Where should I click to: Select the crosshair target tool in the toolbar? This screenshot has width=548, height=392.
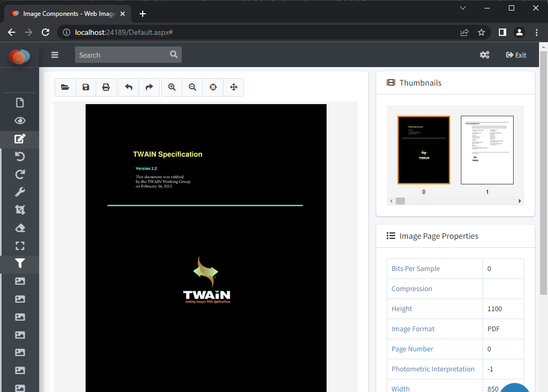[x=213, y=87]
